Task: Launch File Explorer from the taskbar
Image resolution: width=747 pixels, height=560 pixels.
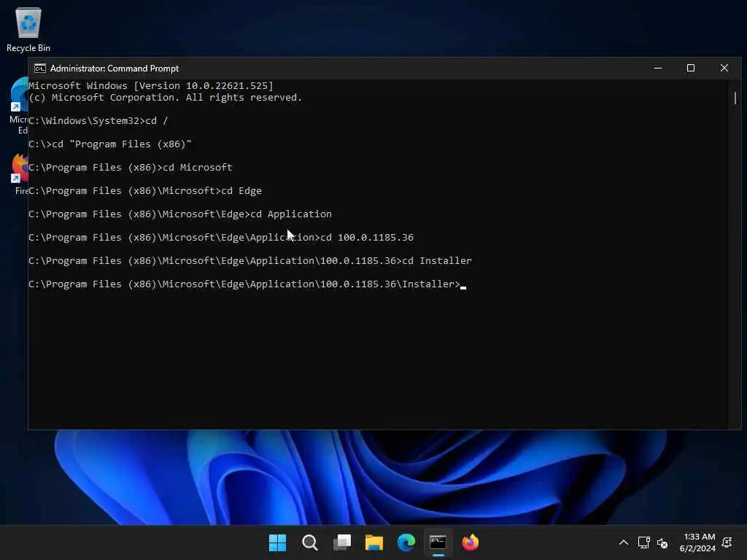Action: (374, 542)
